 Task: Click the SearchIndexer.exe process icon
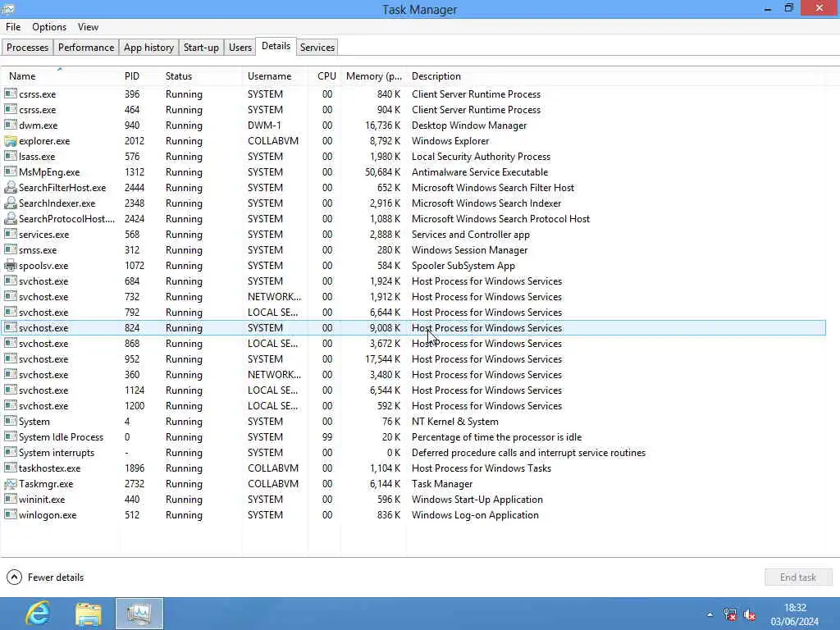coord(10,203)
